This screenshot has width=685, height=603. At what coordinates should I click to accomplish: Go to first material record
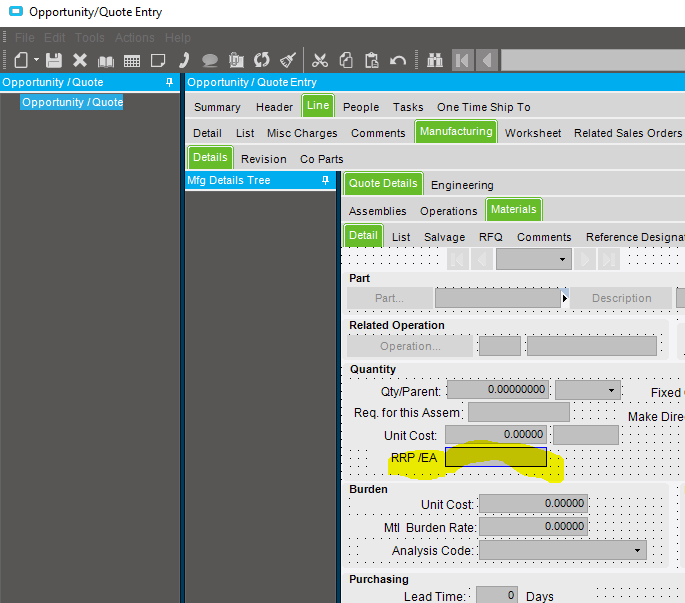pyautogui.click(x=458, y=260)
